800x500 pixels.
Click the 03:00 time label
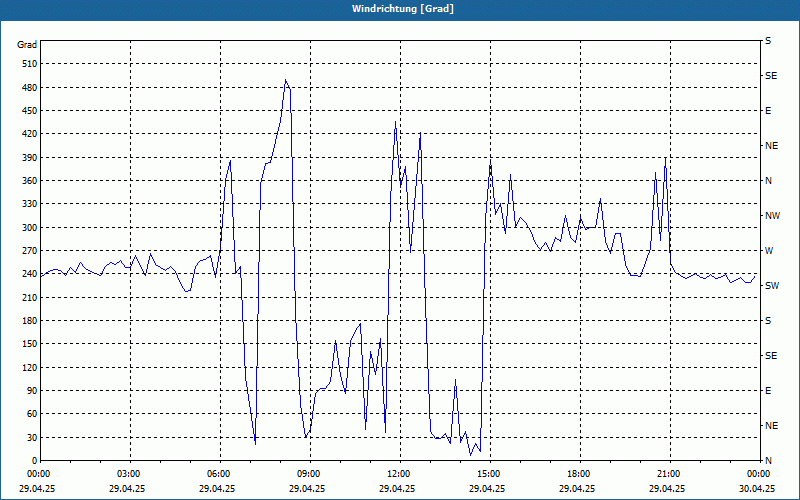[127, 474]
